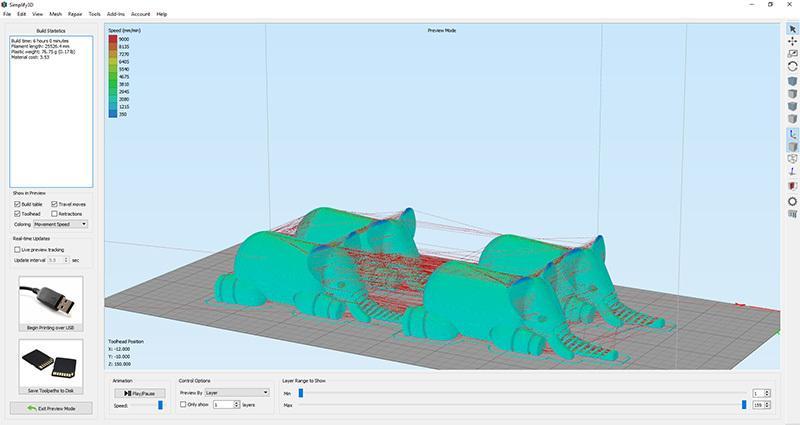
Task: Click Save Toolpaths to Disk SD card image
Action: coord(50,361)
